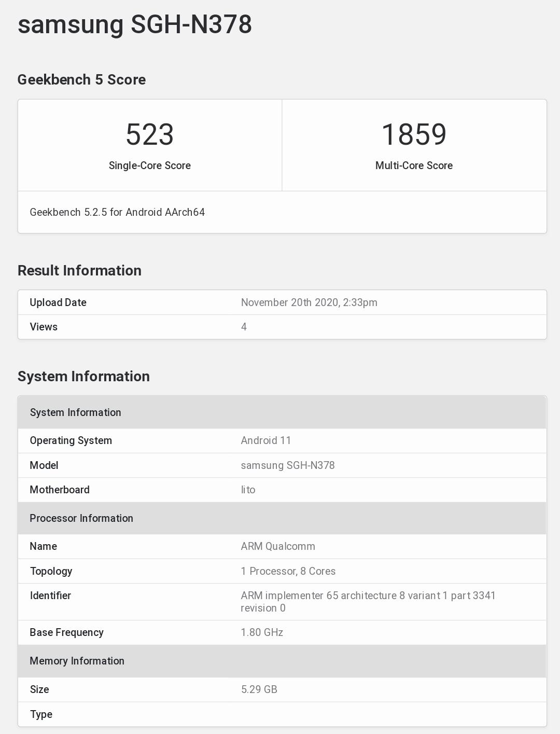Click the System Information section heading
This screenshot has width=560, height=734.
pyautogui.click(x=84, y=376)
